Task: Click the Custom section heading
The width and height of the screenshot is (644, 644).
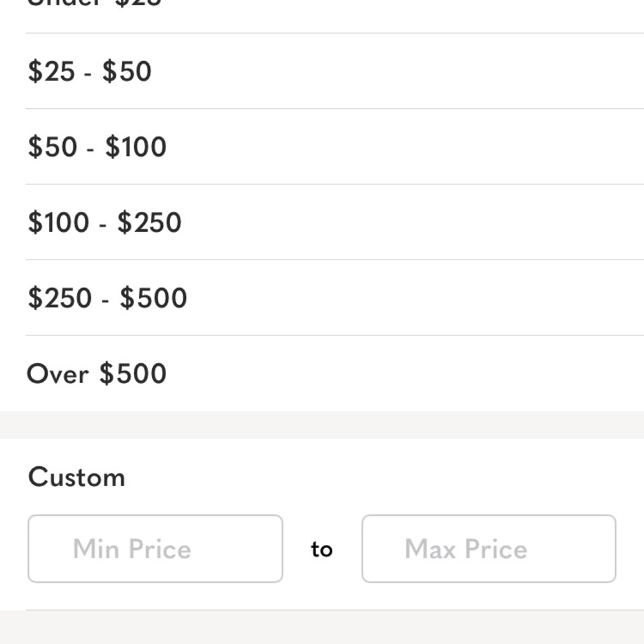Action: pos(77,477)
